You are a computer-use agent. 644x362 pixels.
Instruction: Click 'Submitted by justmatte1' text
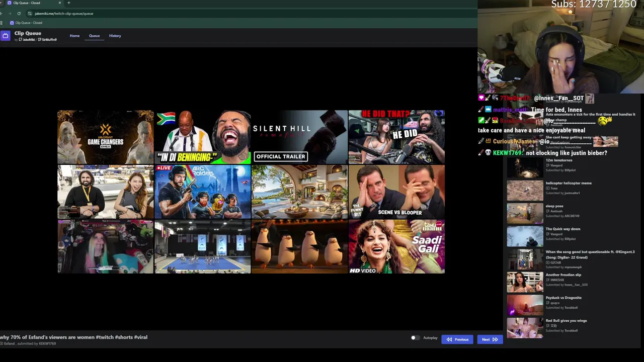[562, 193]
